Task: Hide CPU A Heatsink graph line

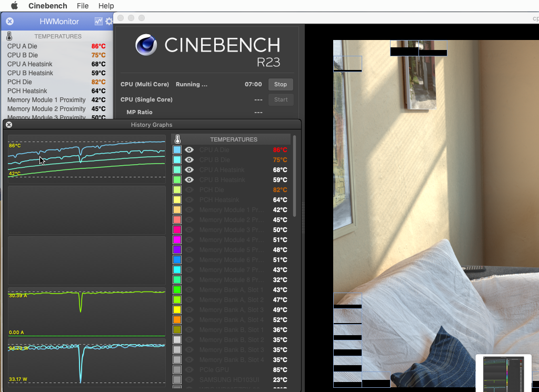Action: [189, 170]
